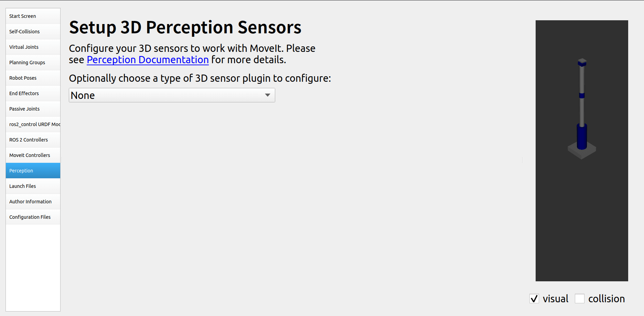Open the Perception Documentation link
The height and width of the screenshot is (316, 644).
coord(148,60)
